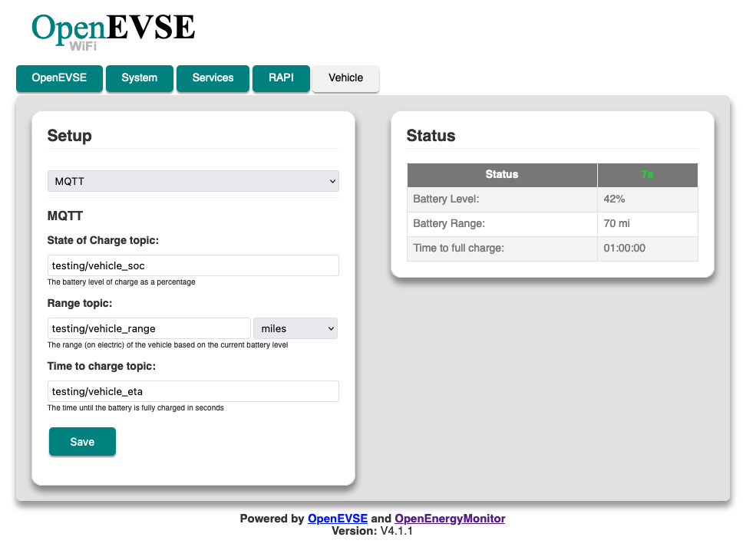Click the Setup panel heading

69,135
